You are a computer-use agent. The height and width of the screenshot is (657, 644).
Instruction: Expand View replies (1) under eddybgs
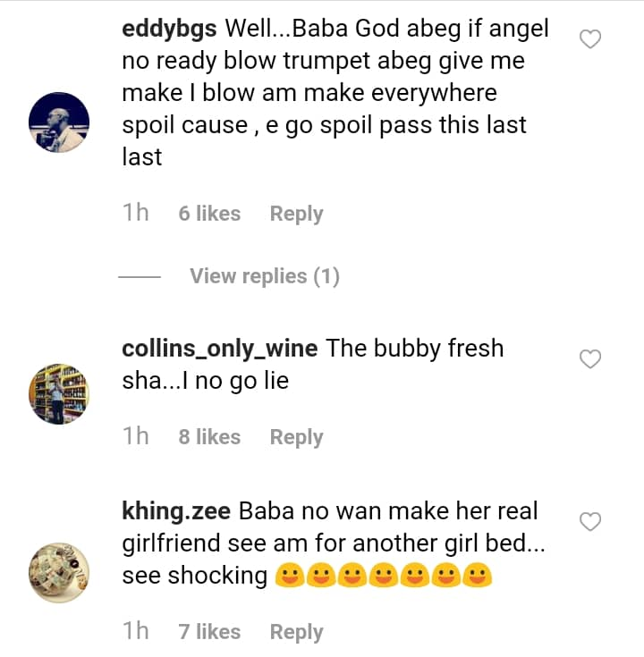pos(264,276)
